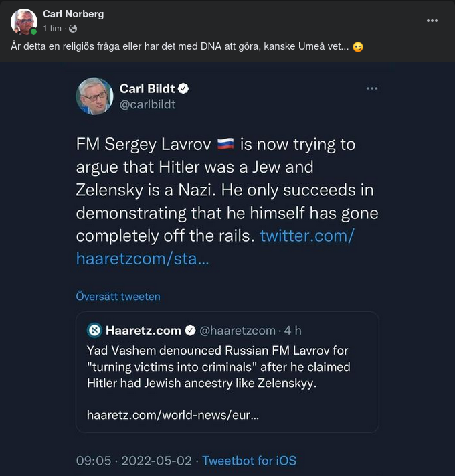The height and width of the screenshot is (476, 455).
Task: Click the "1 tim" post timestamp
Action: 53,29
